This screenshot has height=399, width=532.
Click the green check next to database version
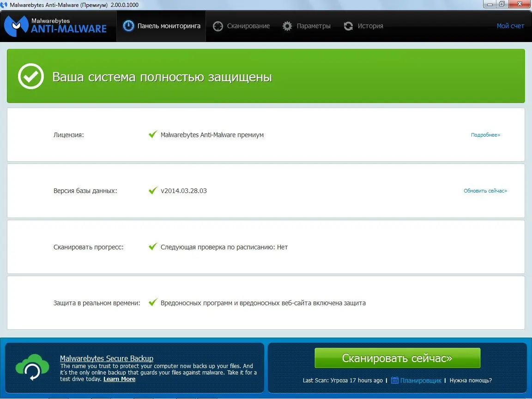[x=153, y=190]
